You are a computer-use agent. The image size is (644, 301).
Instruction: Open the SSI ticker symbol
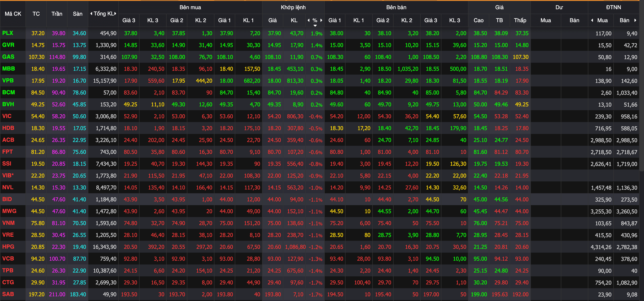tap(7, 163)
